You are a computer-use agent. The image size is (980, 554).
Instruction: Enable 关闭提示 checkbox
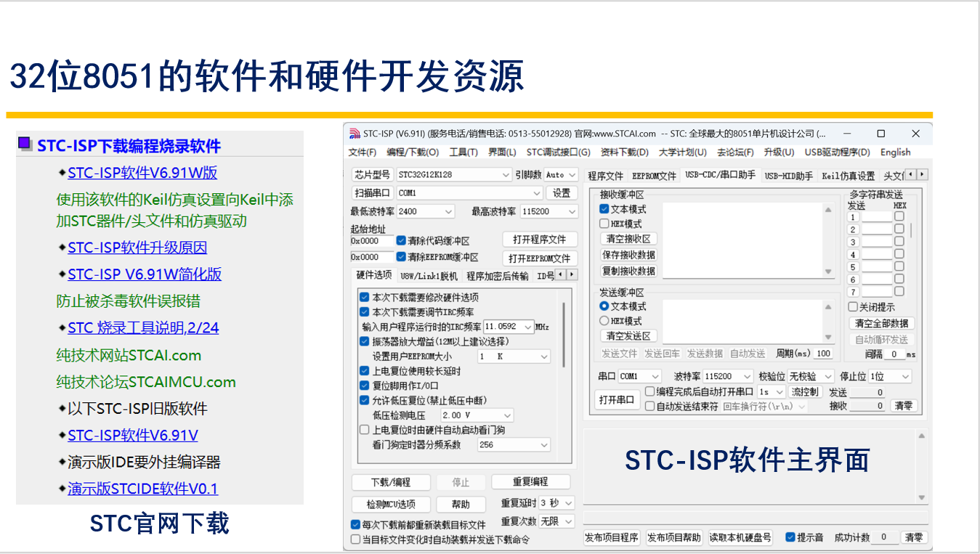[853, 307]
